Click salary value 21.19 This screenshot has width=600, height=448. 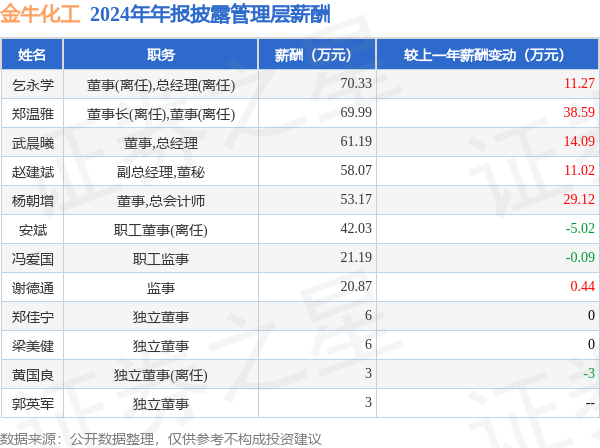(356, 257)
